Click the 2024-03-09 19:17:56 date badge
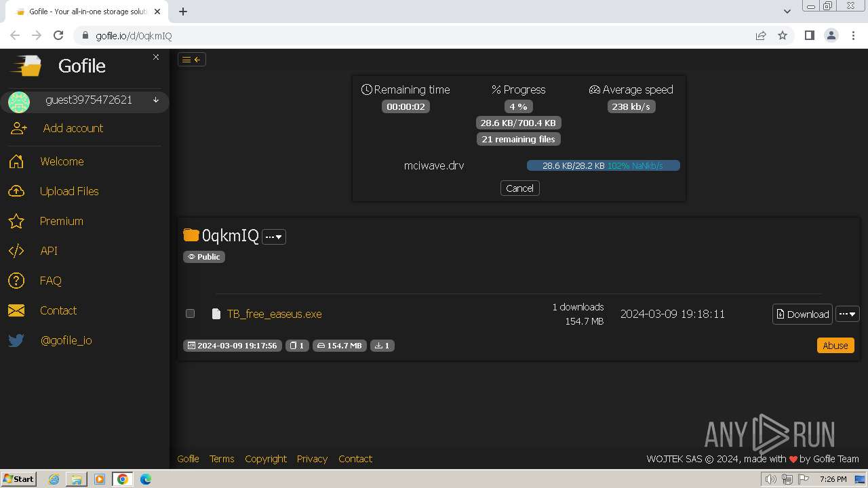This screenshot has width=868, height=488. [233, 346]
